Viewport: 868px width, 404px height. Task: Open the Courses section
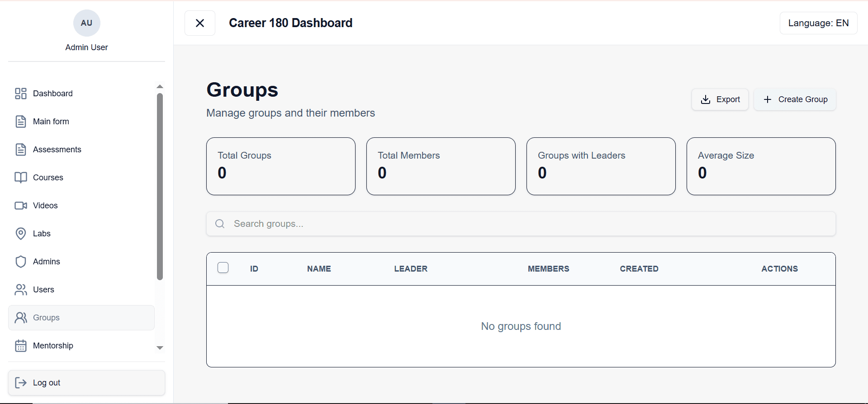pos(81,178)
